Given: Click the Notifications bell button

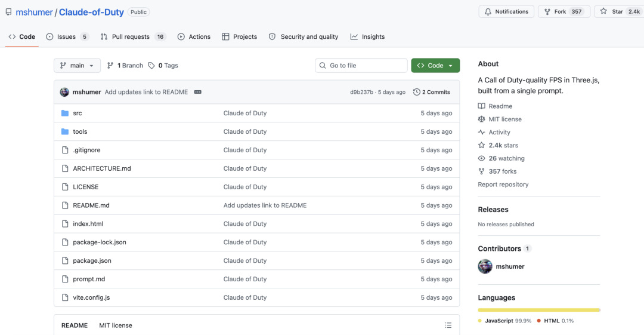Looking at the screenshot, I should point(506,11).
